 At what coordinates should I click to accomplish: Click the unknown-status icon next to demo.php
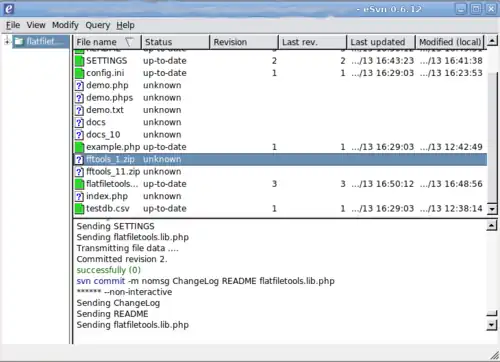click(x=79, y=86)
